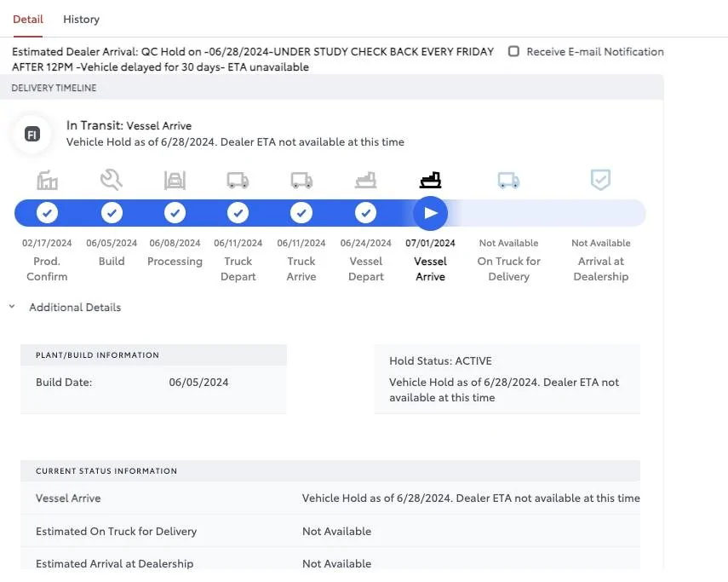Click the On Truck for Delivery truck icon
728x582 pixels.
tap(509, 180)
